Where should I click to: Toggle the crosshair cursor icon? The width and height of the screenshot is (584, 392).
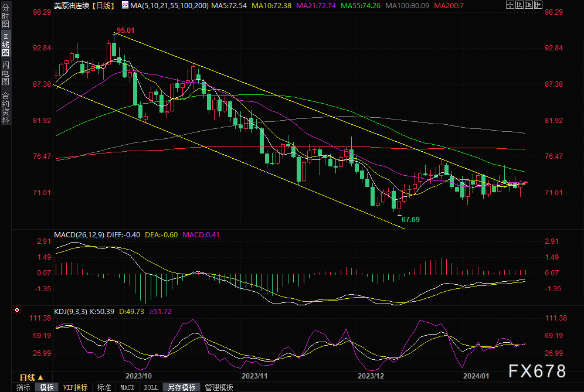coord(510,5)
